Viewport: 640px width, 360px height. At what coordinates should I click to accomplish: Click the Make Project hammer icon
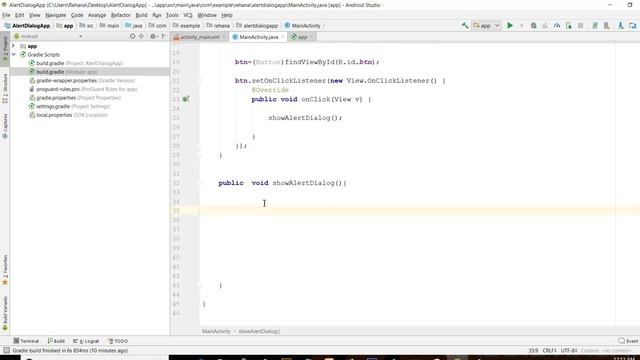click(x=465, y=25)
